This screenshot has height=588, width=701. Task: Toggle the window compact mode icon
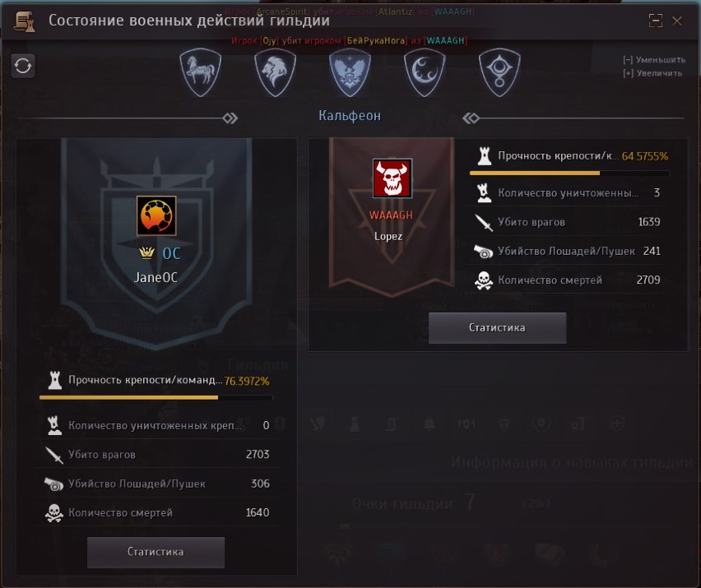(x=656, y=21)
